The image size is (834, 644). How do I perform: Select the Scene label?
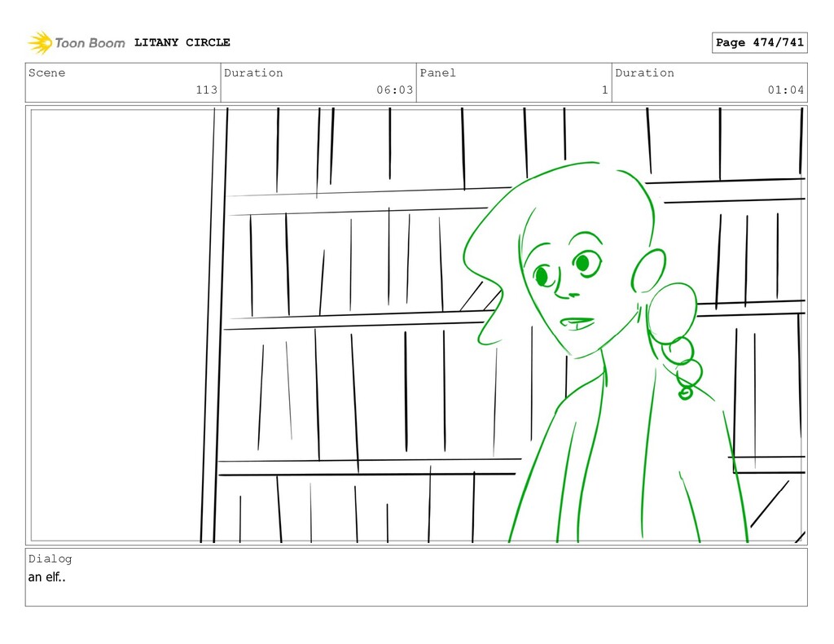(46, 72)
